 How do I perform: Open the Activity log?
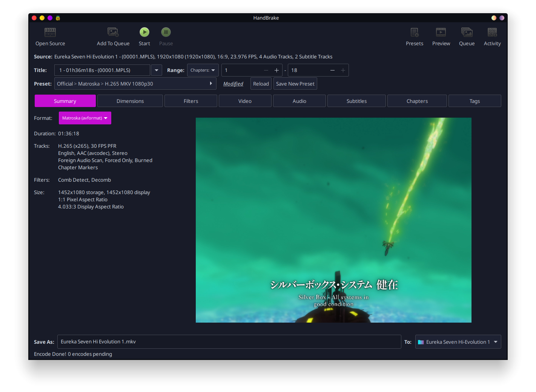pos(492,37)
